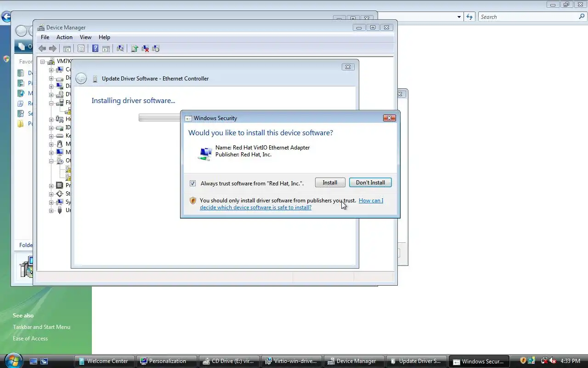
Task: Click the network status icon in system tray
Action: click(x=544, y=361)
